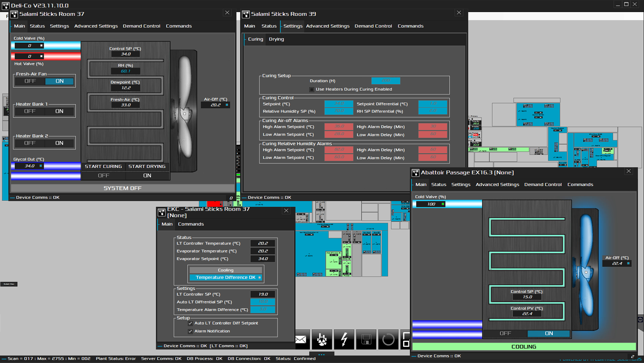The image size is (644, 363).
Task: Switch Heater Bank 2 to OFF
Action: tap(30, 143)
